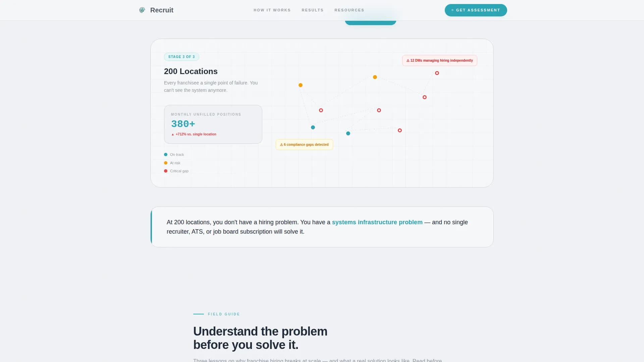Click the "12 DMs managing hiring independently" badge
This screenshot has width=644, height=362.
pyautogui.click(x=439, y=60)
